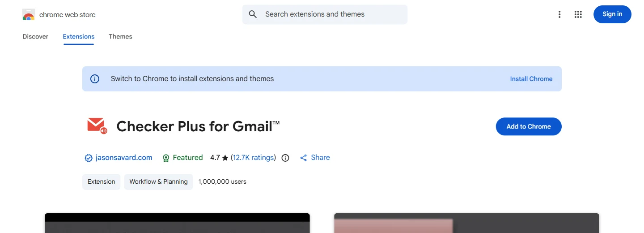Click the Sign in button
This screenshot has width=644, height=233.
(x=612, y=14)
